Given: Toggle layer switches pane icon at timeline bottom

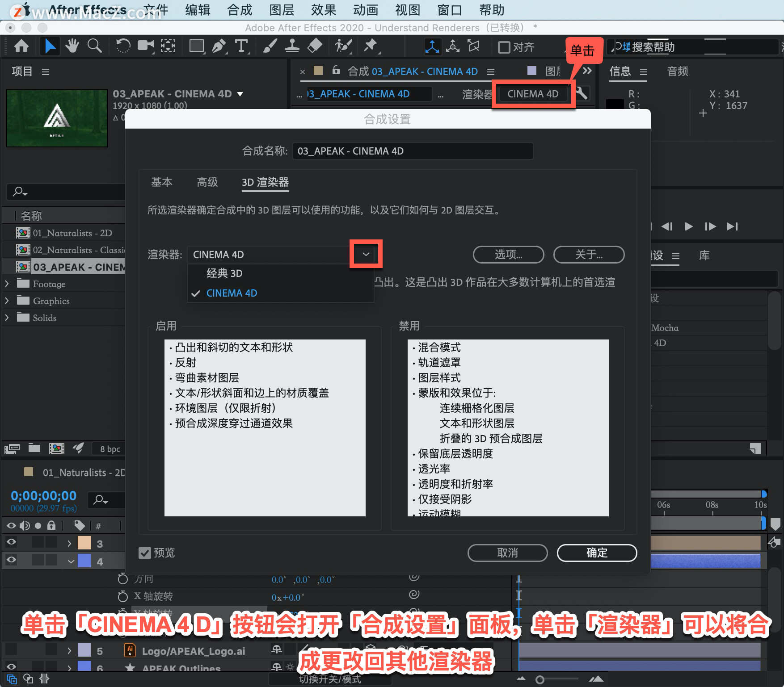Looking at the screenshot, I should 12,679.
